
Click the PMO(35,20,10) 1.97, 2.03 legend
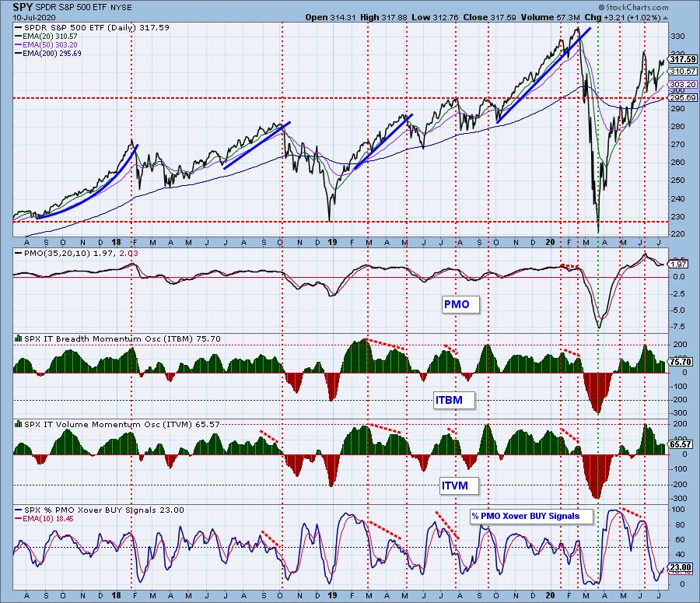(x=77, y=254)
